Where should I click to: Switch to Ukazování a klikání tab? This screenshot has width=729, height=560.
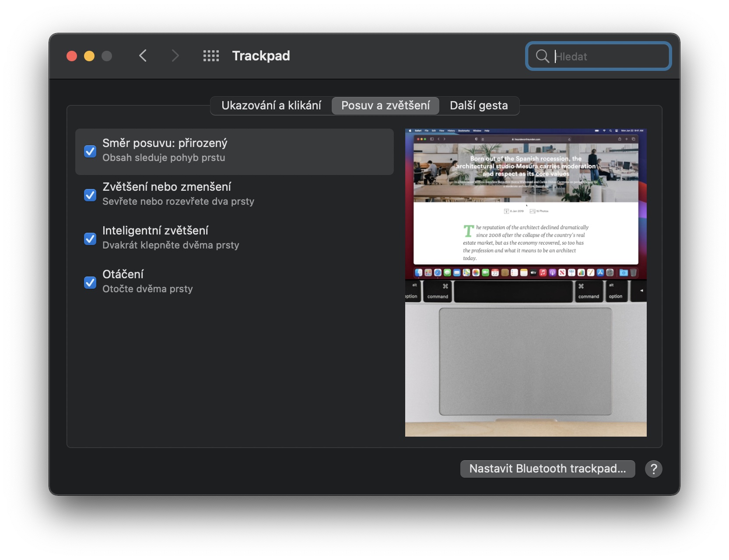pos(271,106)
